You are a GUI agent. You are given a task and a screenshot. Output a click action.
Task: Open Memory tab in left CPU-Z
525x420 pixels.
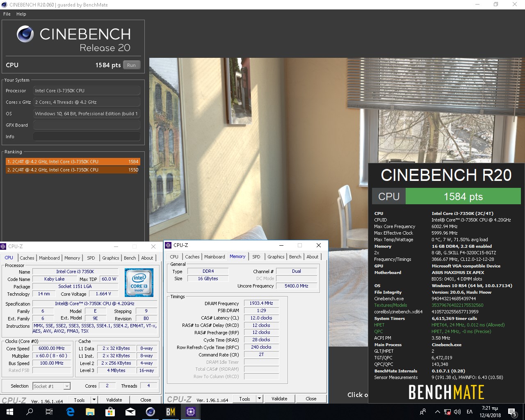tap(72, 258)
